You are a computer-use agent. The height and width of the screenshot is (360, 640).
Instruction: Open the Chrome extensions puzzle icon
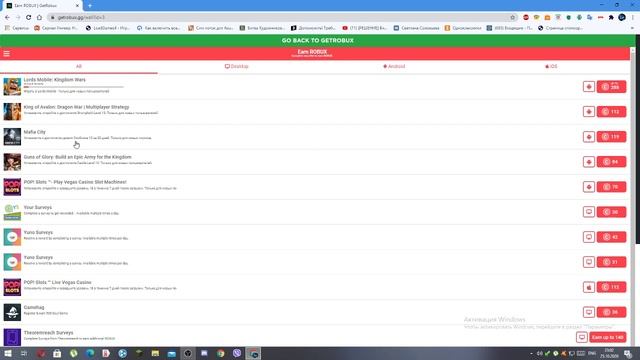tap(611, 18)
